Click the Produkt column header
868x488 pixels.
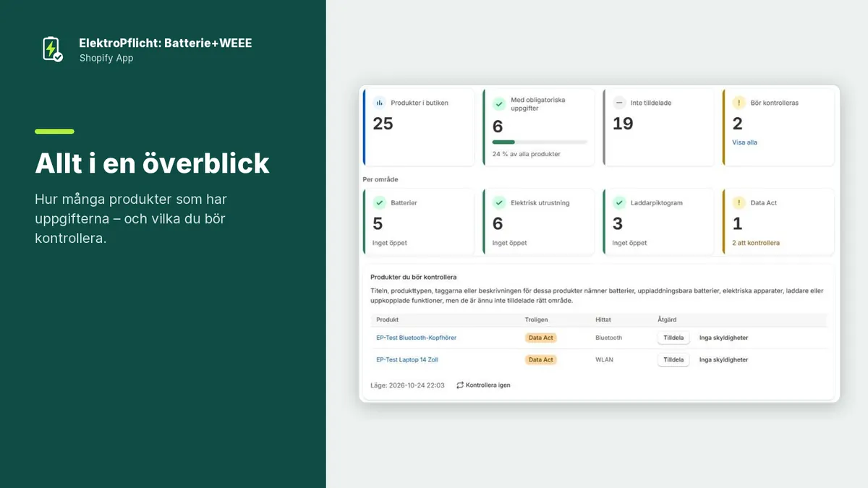tap(388, 320)
